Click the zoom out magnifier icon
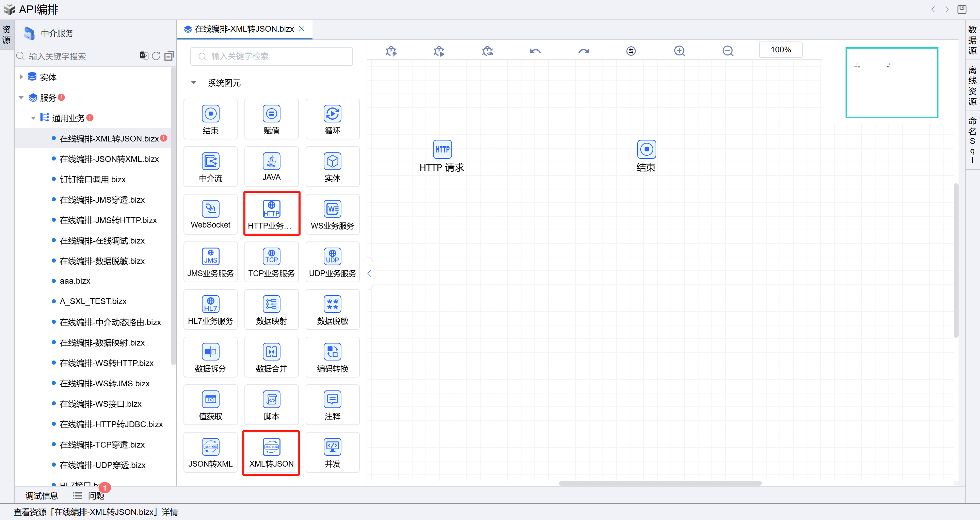Image resolution: width=980 pixels, height=520 pixels. [x=727, y=51]
